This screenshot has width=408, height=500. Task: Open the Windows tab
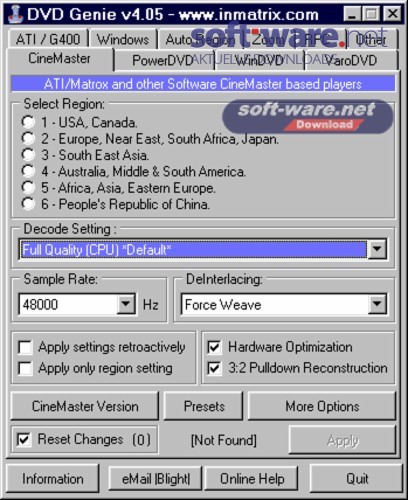(x=123, y=39)
